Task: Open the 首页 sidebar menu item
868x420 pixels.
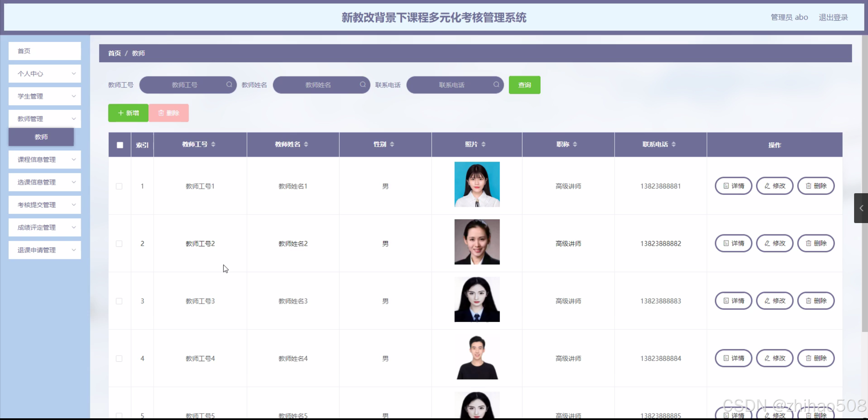Action: click(45, 51)
